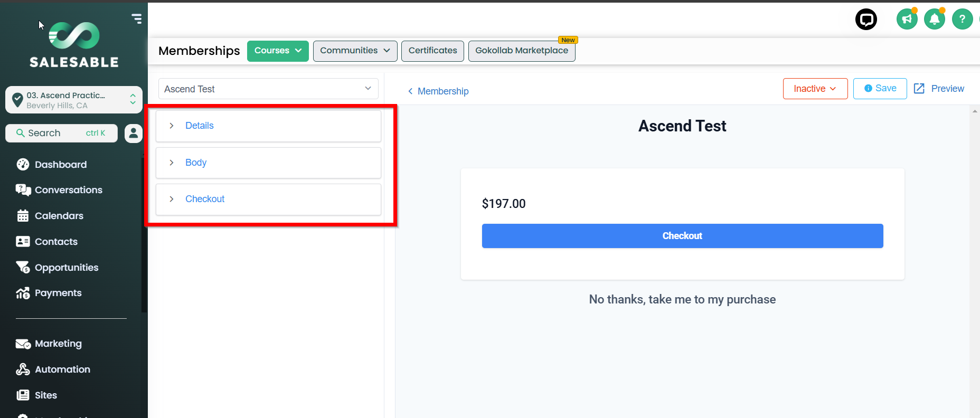980x418 pixels.
Task: Open the Inactive status dropdown
Action: [x=815, y=89]
